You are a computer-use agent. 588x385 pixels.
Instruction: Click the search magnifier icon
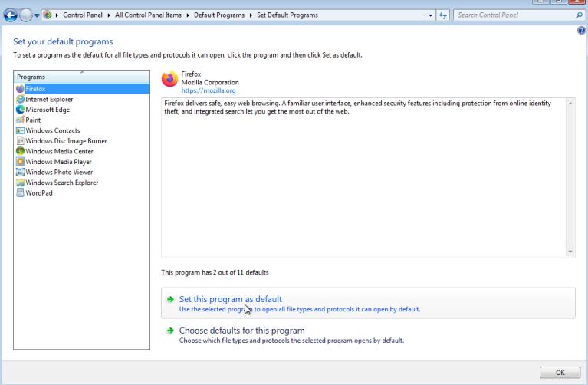coord(579,15)
